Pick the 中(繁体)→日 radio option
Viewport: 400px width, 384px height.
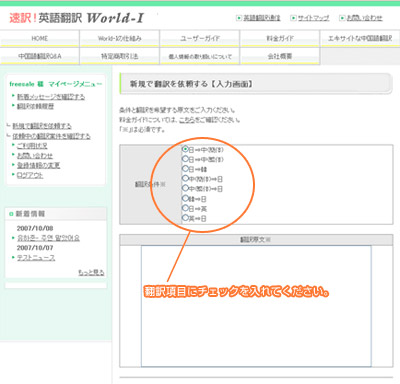pos(185,188)
